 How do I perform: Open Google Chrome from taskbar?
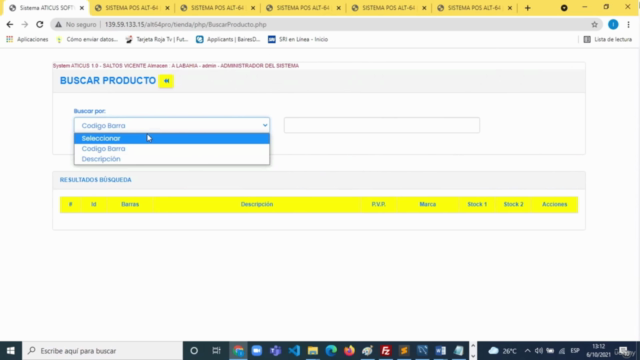coord(238,351)
